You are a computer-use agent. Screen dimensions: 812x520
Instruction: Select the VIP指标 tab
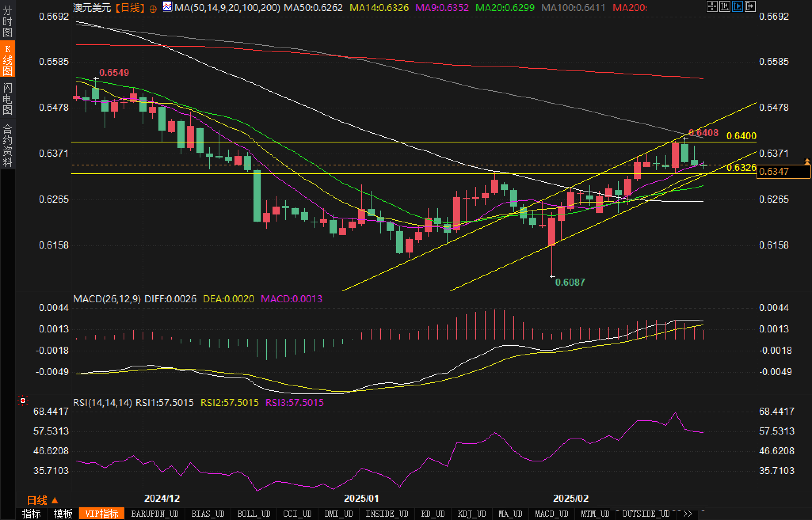[x=102, y=514]
